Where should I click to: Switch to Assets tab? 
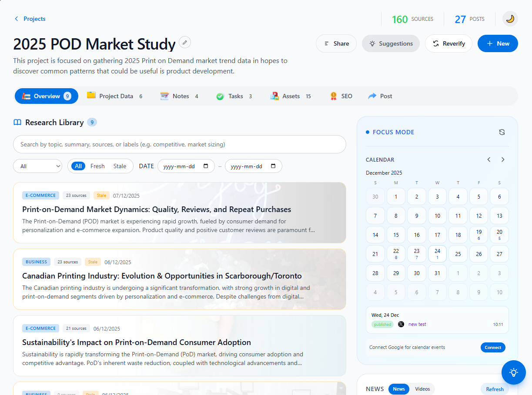[x=291, y=96]
